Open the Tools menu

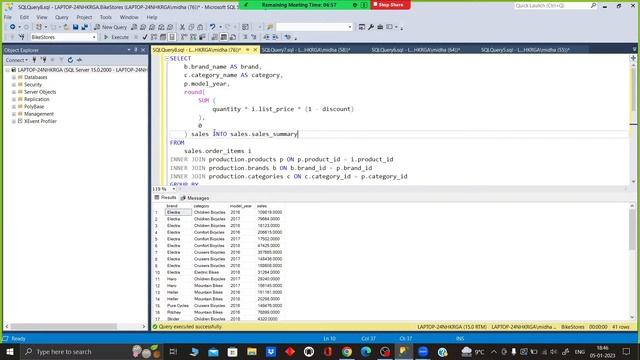click(x=106, y=17)
